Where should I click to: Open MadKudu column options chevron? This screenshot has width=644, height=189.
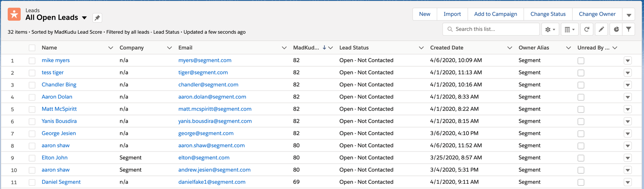(330, 48)
